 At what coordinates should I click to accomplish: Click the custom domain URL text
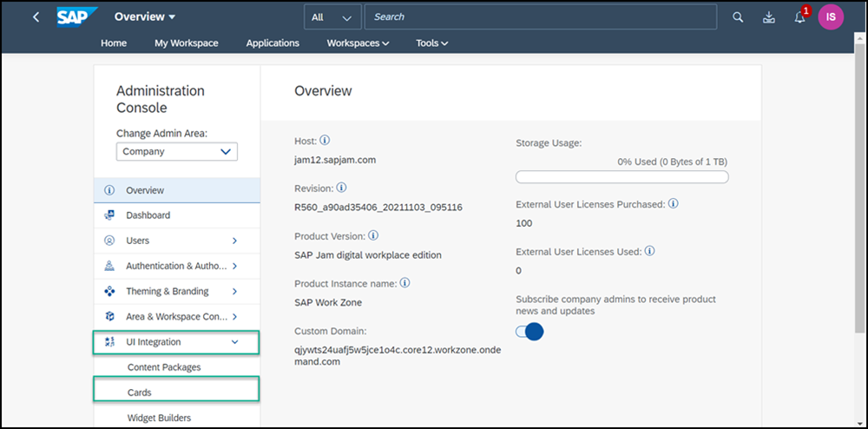pyautogui.click(x=398, y=356)
